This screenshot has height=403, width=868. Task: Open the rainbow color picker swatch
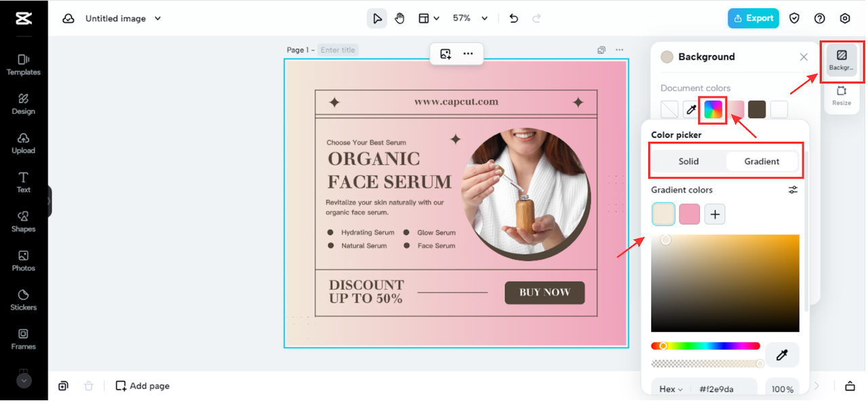click(x=713, y=109)
